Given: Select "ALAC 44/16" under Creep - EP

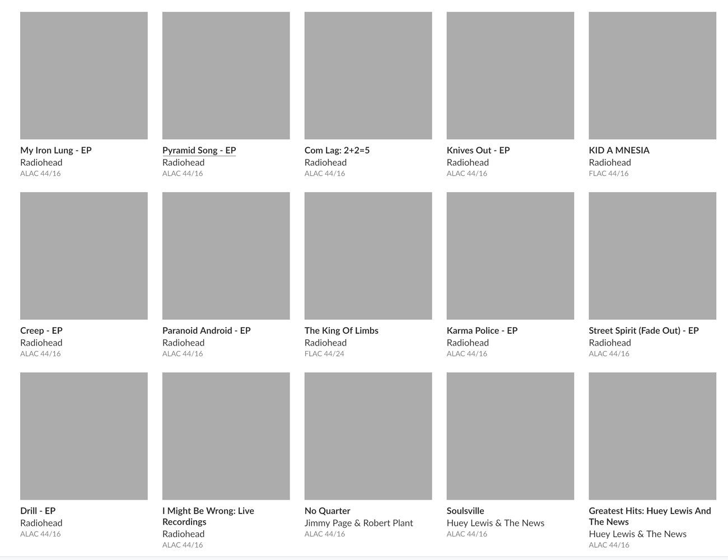Looking at the screenshot, I should [41, 354].
